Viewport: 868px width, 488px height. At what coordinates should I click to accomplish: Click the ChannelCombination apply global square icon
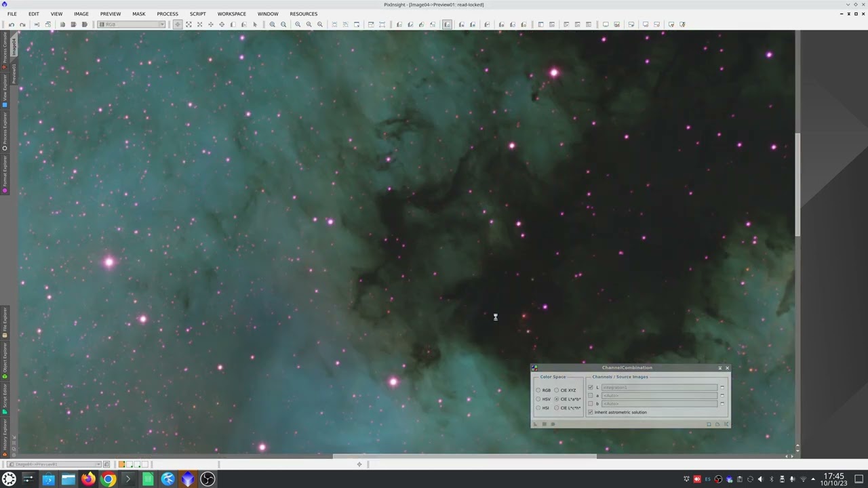click(x=544, y=424)
